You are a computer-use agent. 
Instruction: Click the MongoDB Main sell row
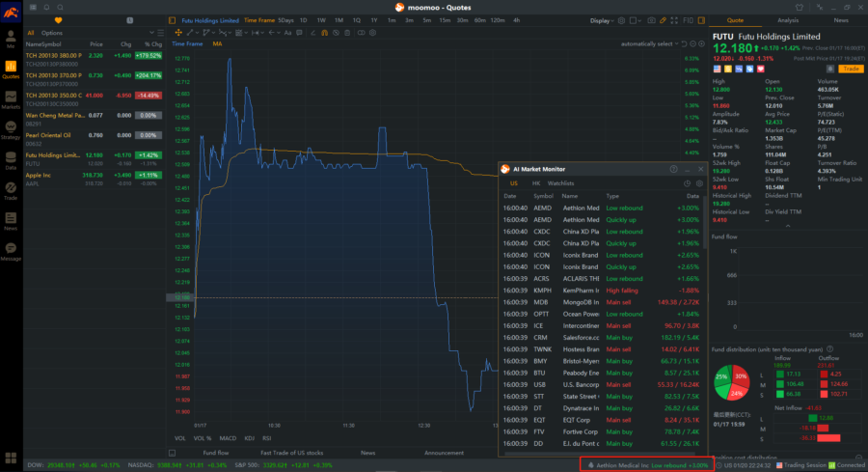coord(601,302)
